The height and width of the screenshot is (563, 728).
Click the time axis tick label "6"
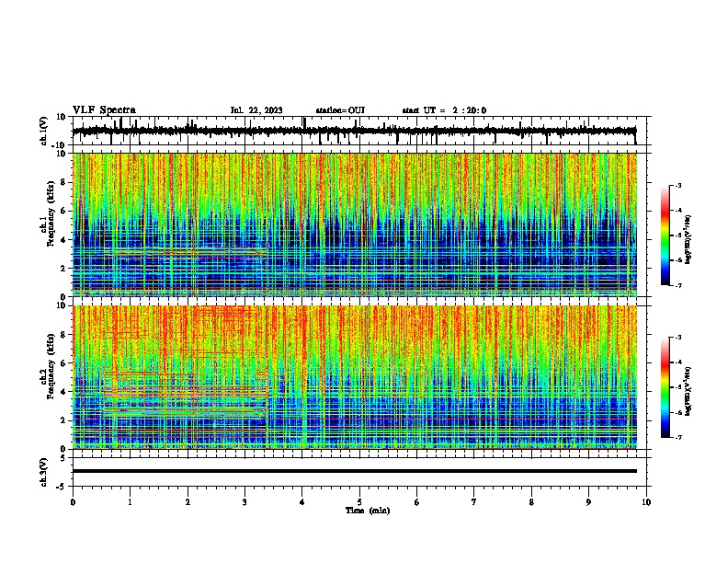pos(417,502)
